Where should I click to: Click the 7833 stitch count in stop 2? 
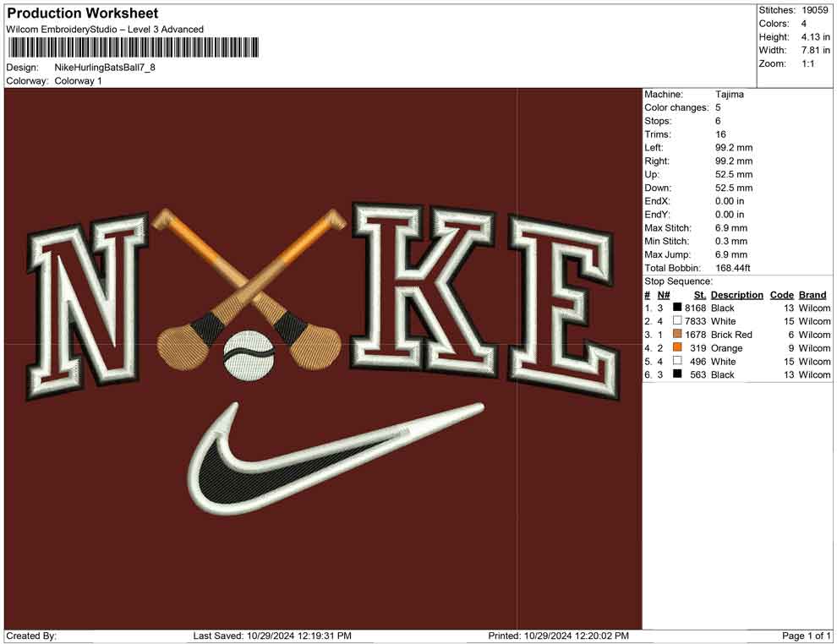695,321
